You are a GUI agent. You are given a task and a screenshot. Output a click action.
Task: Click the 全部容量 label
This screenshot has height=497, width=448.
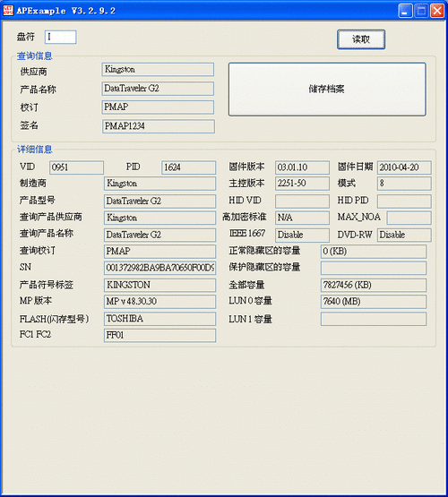[x=246, y=285]
